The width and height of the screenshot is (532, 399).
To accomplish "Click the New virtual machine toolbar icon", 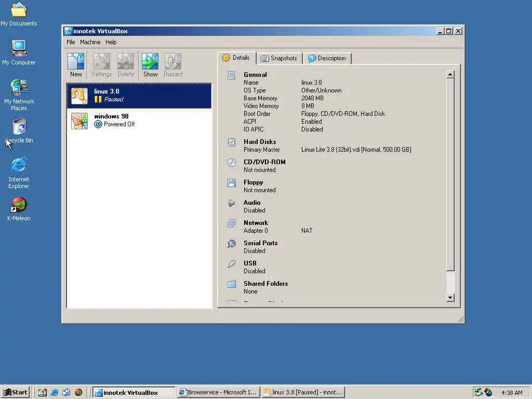I will [76, 65].
